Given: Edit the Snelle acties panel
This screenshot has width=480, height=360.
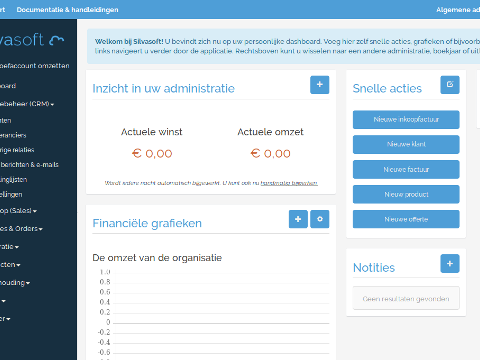Looking at the screenshot, I should point(450,85).
